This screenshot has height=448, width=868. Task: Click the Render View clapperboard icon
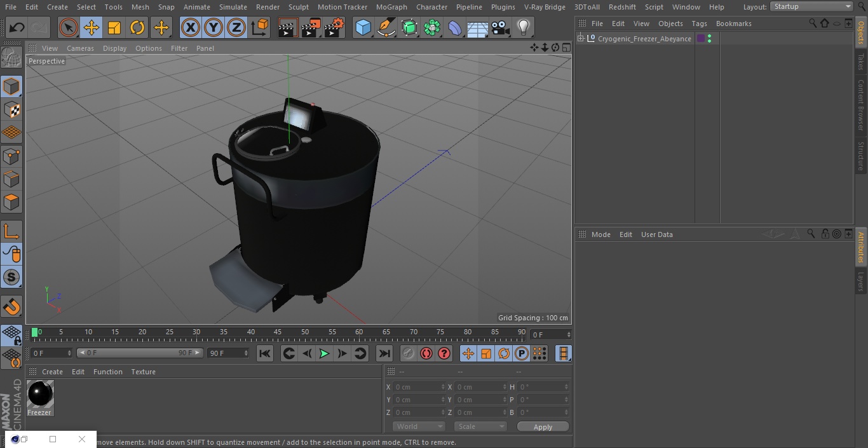click(287, 28)
